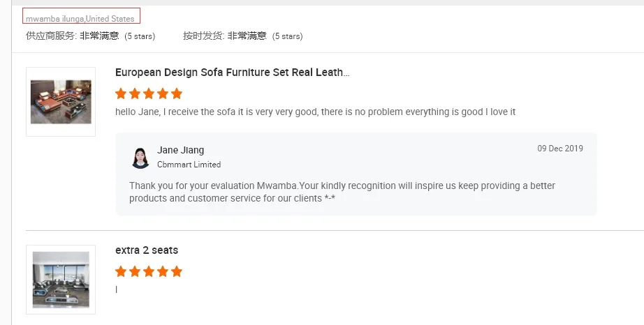The width and height of the screenshot is (644, 325).
Task: Open Cbmmart Limited company name
Action: coord(189,165)
